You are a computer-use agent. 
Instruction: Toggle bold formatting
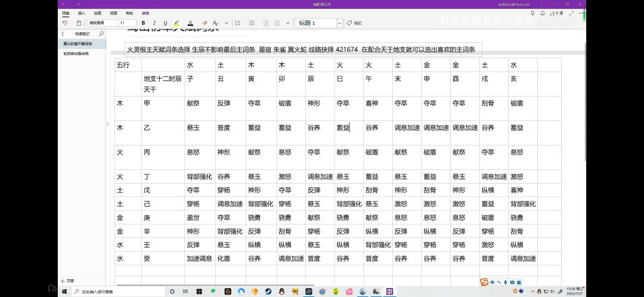(x=143, y=23)
